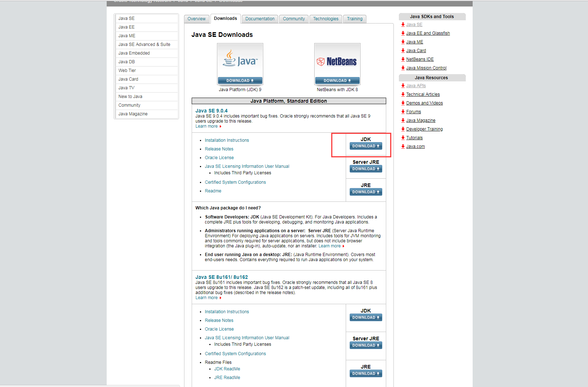Open the Java SE 9.0.4 heading link

coord(212,111)
